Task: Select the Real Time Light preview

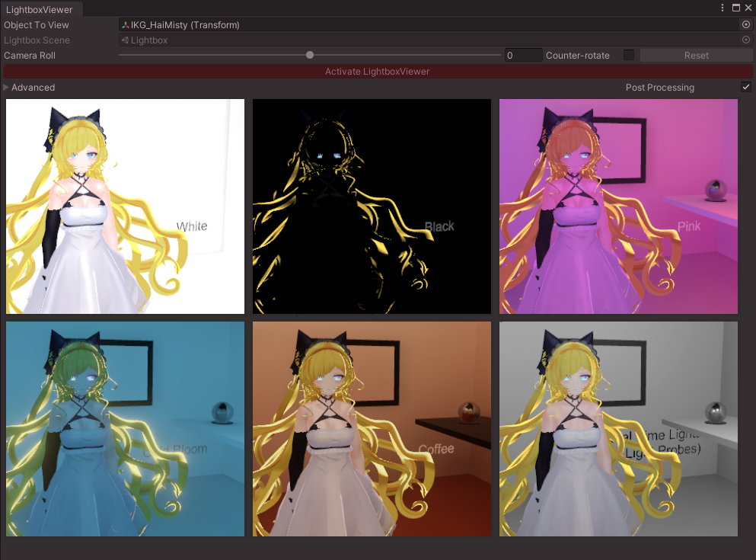Action: [618, 428]
